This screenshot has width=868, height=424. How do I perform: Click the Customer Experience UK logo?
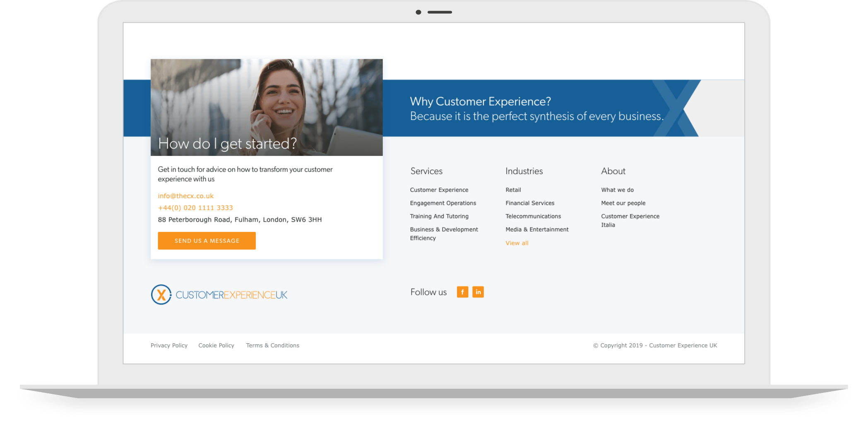(x=219, y=295)
